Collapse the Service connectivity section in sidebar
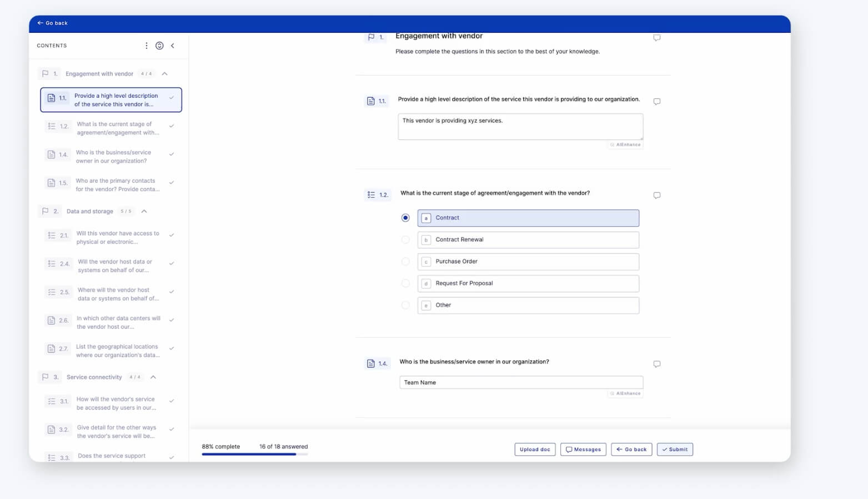The height and width of the screenshot is (499, 868). click(x=153, y=377)
